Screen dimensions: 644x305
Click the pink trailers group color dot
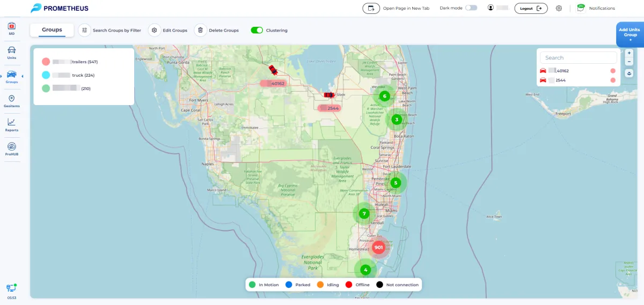tap(46, 62)
